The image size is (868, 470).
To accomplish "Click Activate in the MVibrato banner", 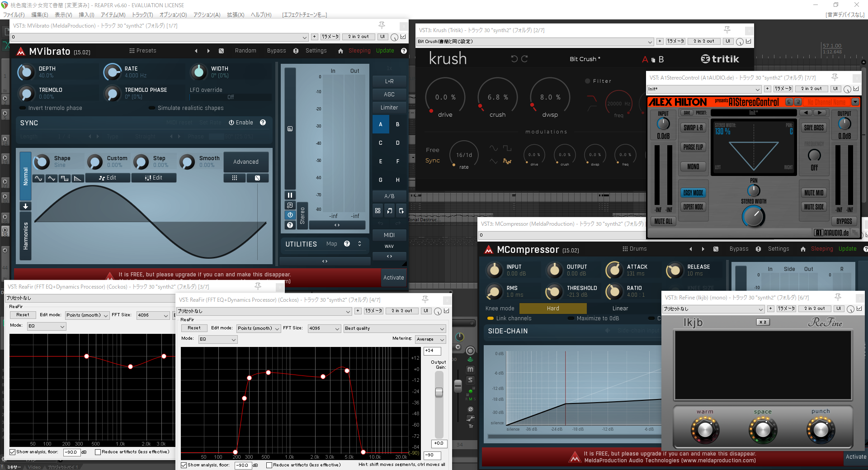I will [x=394, y=278].
